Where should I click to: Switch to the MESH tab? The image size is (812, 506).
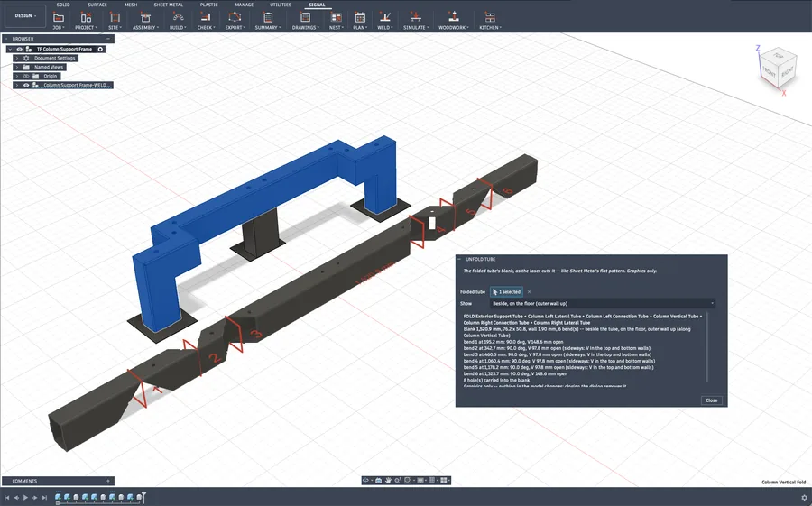tap(131, 5)
